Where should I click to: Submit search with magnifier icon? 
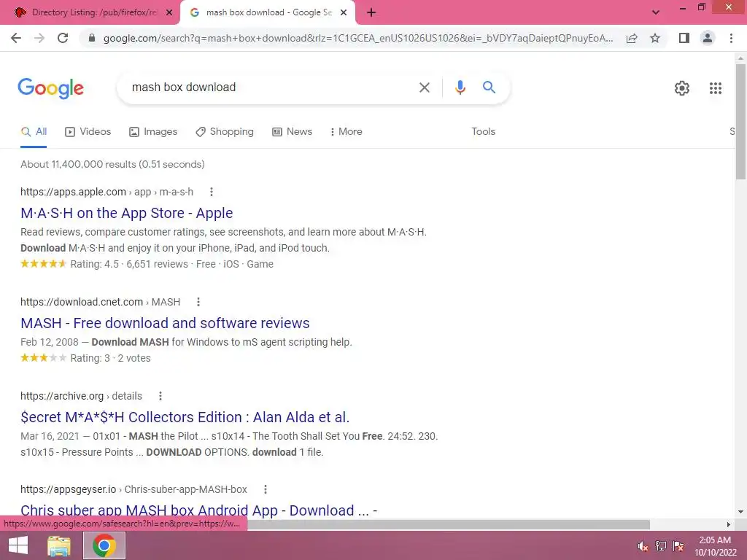tap(489, 87)
